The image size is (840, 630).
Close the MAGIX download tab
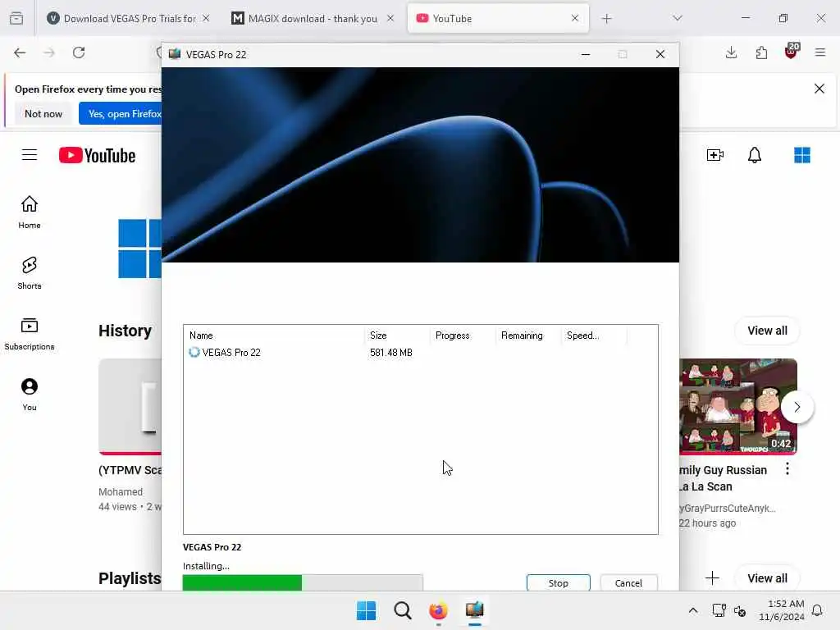click(x=390, y=18)
